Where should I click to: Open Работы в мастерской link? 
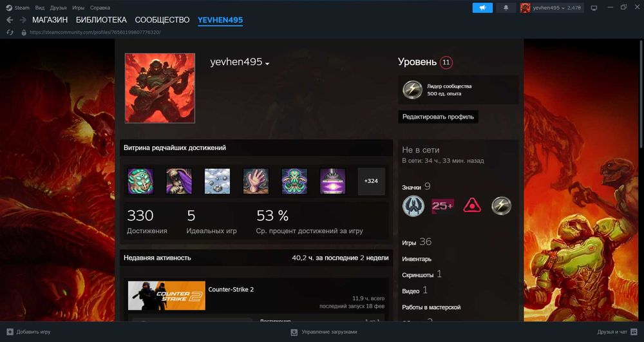(431, 307)
